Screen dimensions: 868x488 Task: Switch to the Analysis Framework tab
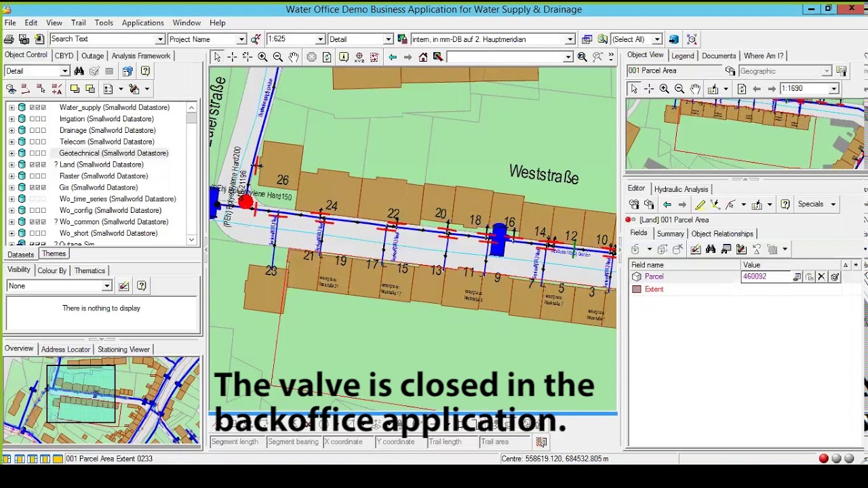pyautogui.click(x=141, y=56)
